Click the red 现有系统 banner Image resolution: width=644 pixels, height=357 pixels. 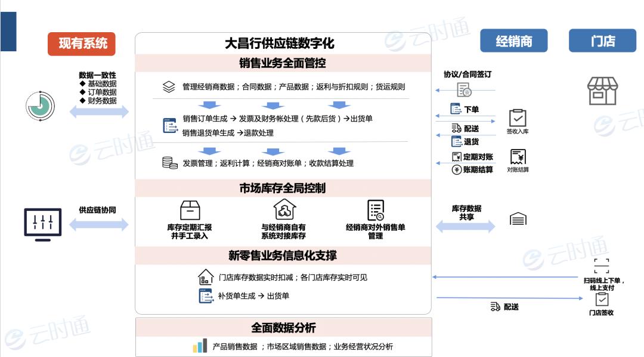[x=82, y=43]
